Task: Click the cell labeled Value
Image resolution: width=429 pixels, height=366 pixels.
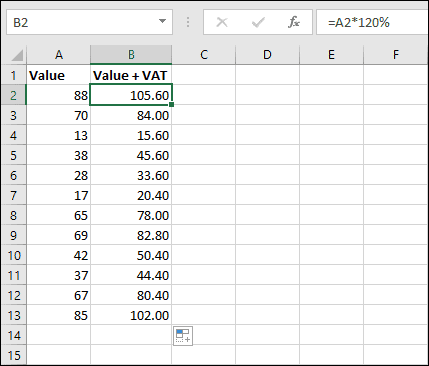Action: click(x=59, y=75)
